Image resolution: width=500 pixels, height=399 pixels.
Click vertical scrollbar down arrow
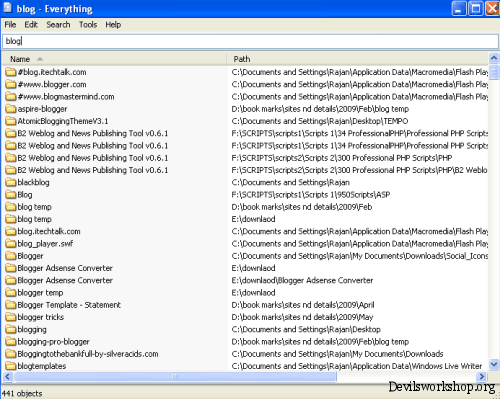point(494,364)
